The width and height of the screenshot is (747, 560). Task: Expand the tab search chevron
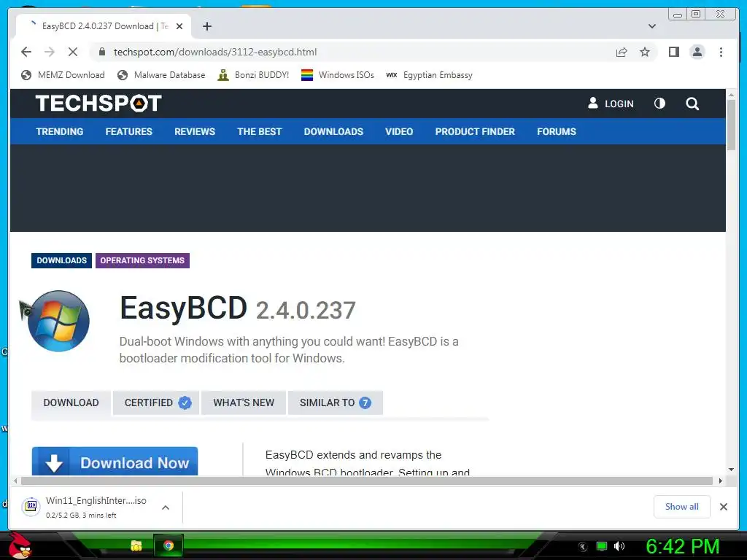coord(652,26)
